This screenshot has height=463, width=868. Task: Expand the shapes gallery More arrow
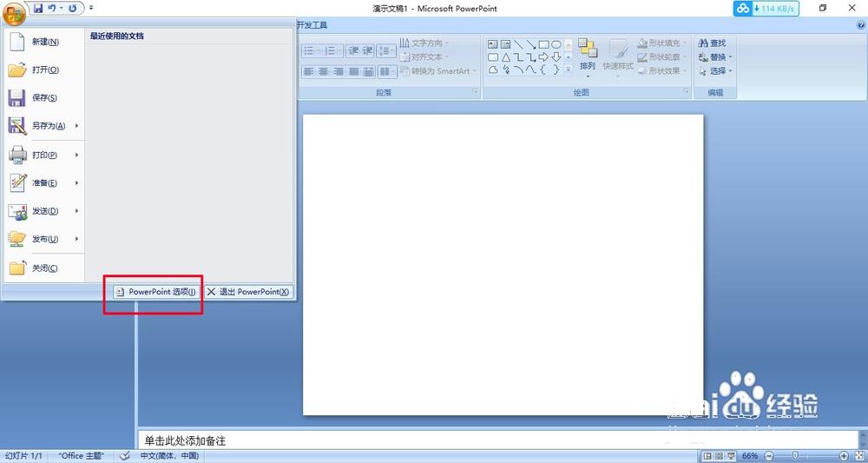[568, 69]
